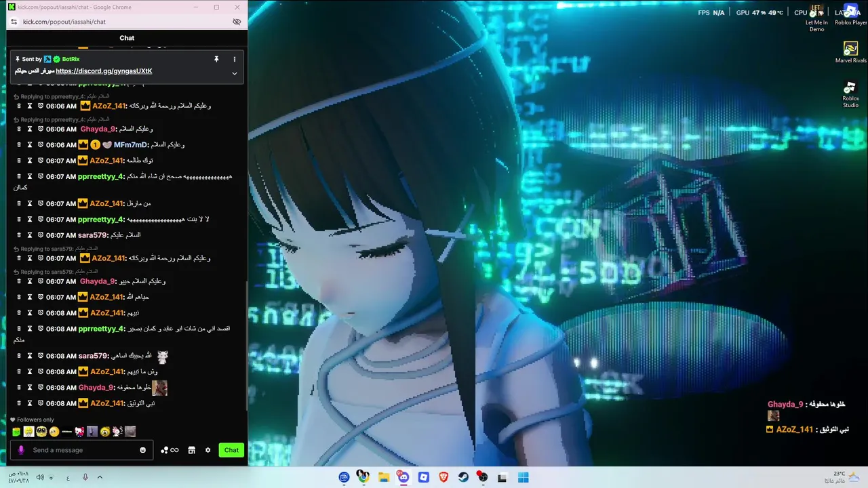The width and height of the screenshot is (868, 488).
Task: Open site info icon in Chrome address bar
Action: click(14, 22)
